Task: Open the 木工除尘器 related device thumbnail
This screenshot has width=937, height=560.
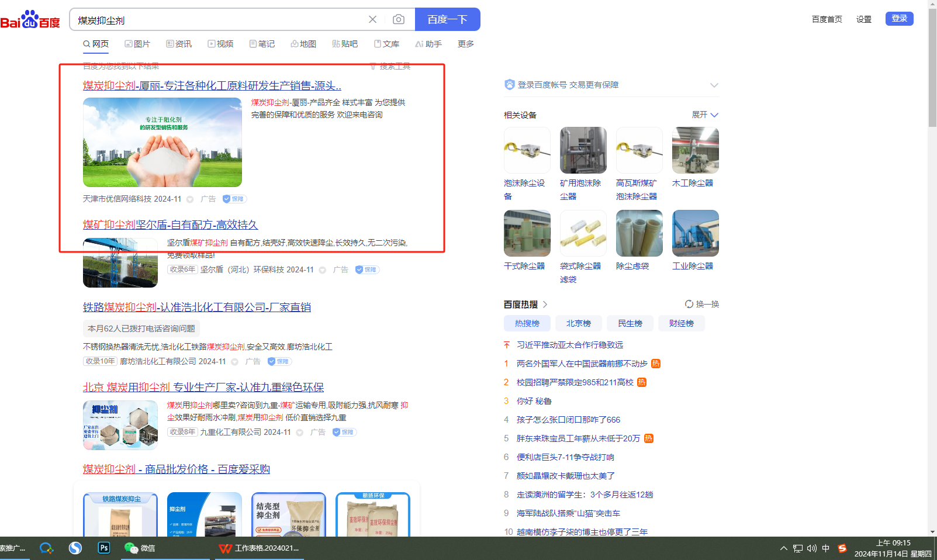Action: [x=696, y=150]
